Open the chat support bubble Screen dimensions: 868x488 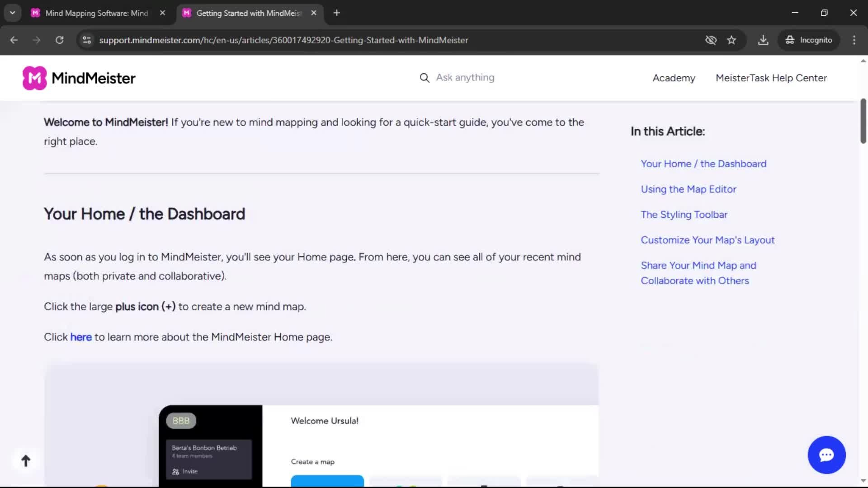pos(826,455)
